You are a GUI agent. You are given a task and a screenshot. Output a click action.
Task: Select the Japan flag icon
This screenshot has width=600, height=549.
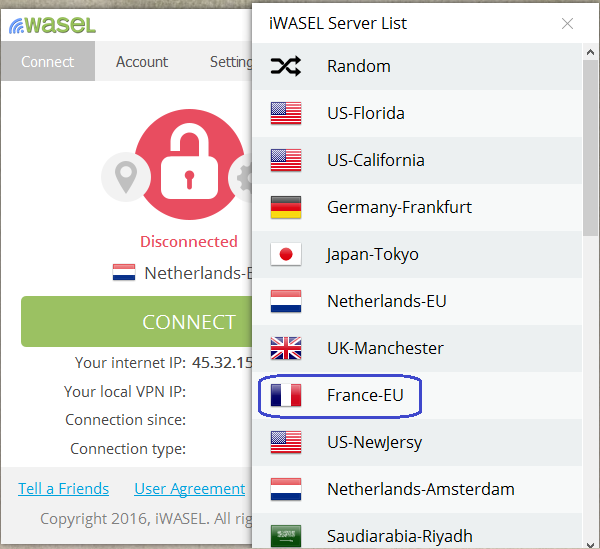[x=286, y=254]
